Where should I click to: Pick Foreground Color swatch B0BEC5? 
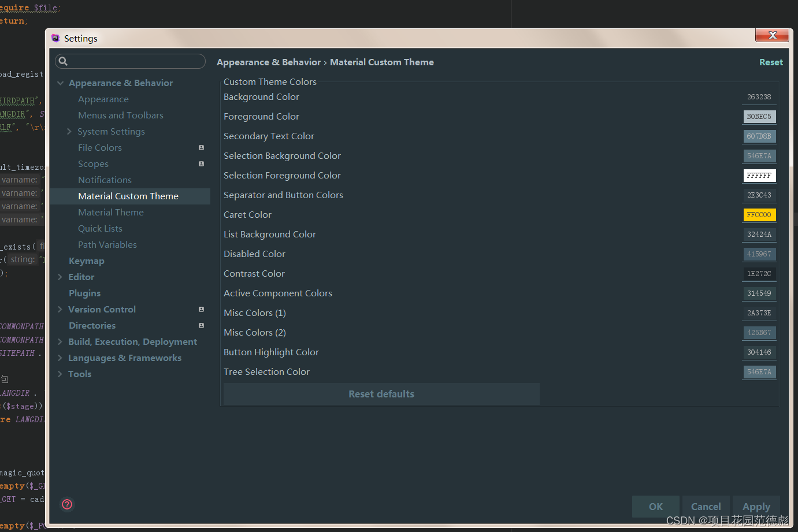[759, 117]
